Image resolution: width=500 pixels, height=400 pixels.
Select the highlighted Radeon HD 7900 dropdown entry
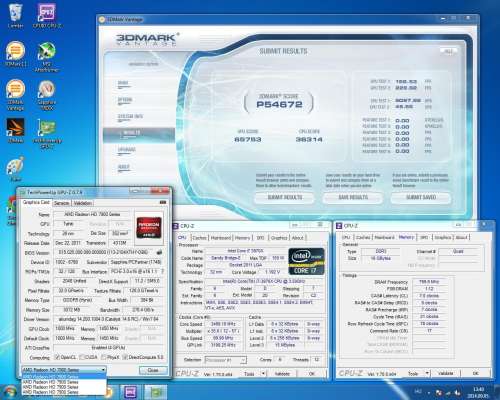pyautogui.click(x=64, y=377)
